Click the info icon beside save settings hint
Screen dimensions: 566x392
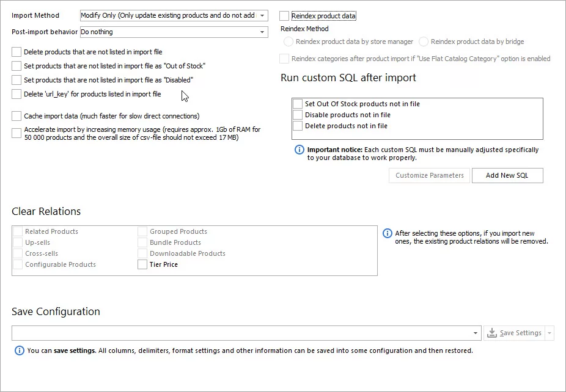[19, 350]
